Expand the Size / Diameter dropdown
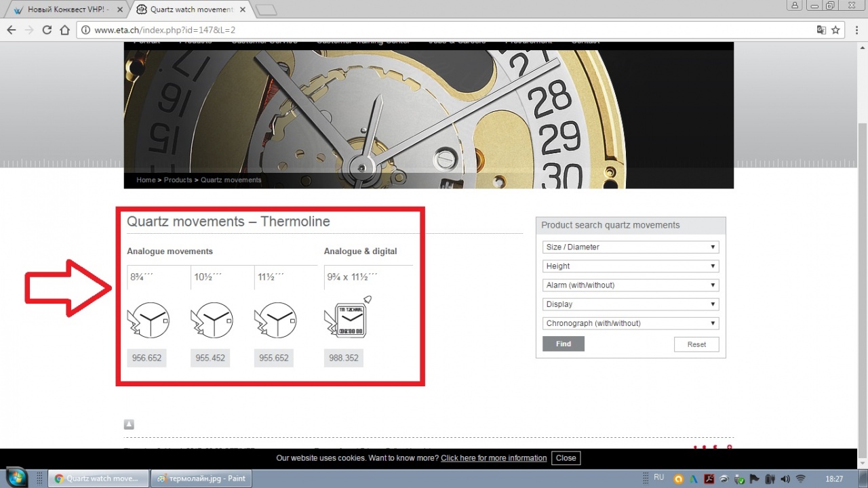Viewport: 868px width, 488px height. pyautogui.click(x=630, y=247)
